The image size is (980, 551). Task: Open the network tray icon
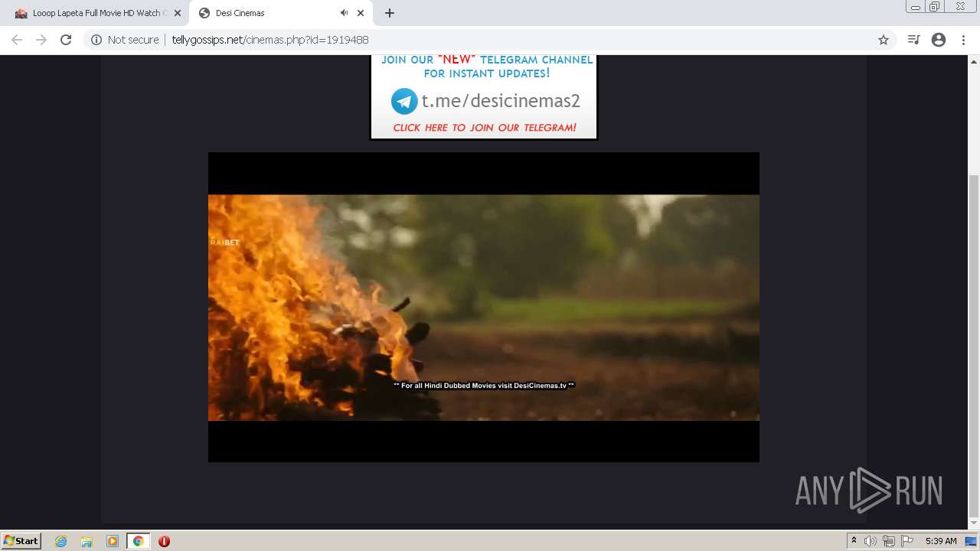888,541
